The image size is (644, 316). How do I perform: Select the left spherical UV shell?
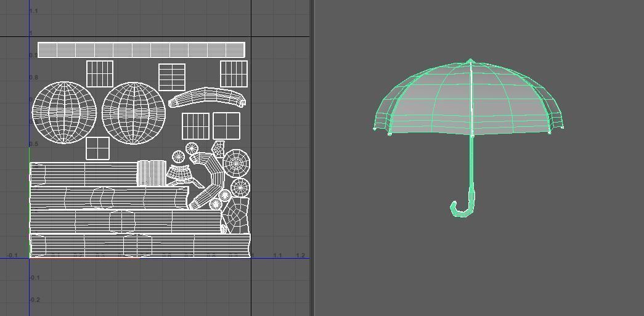[64, 113]
